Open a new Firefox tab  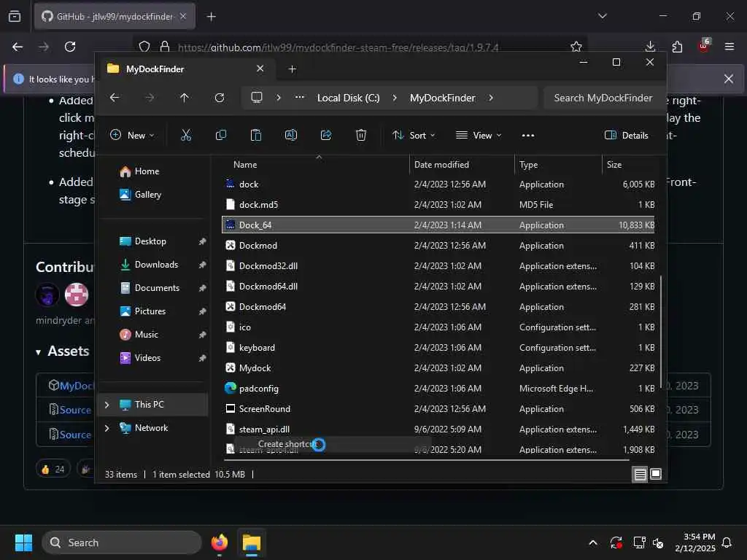click(x=211, y=17)
